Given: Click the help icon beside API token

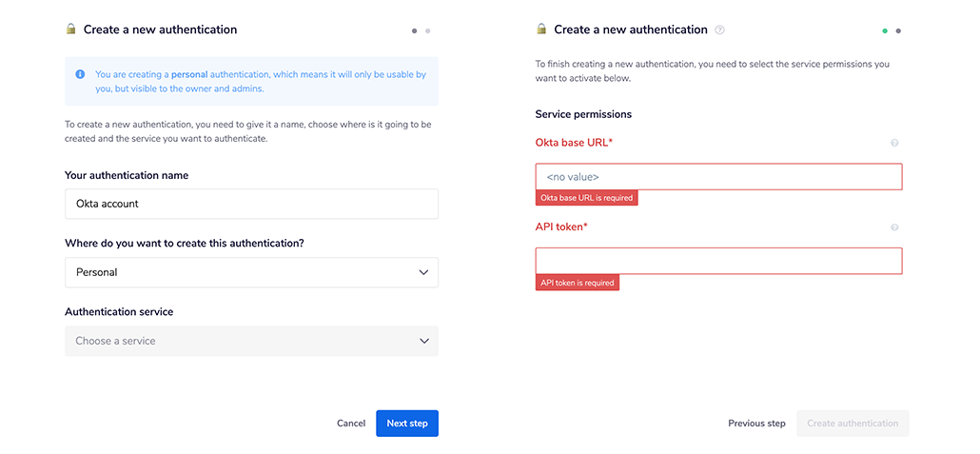Looking at the screenshot, I should pyautogui.click(x=894, y=227).
